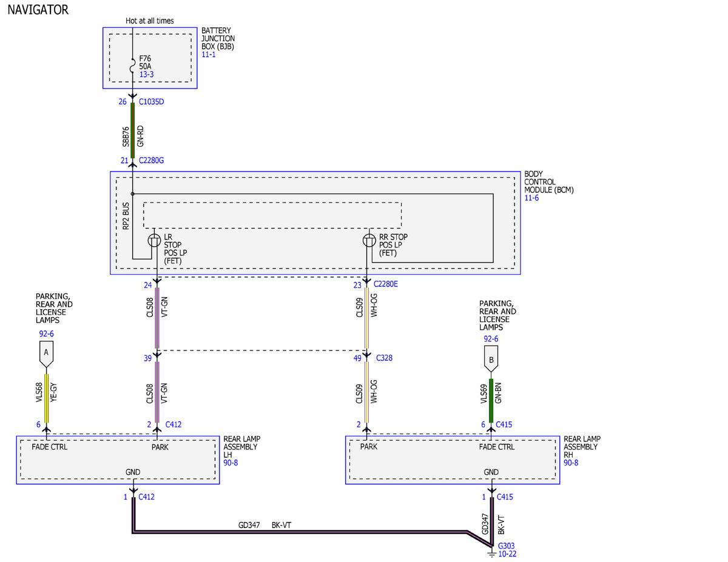Click the F76 50A fuse symbol
This screenshot has width=728, height=562.
click(132, 62)
